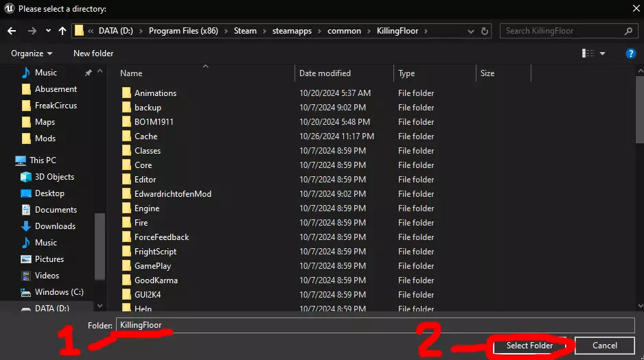644x360 pixels.
Task: Refresh the KillingFloor folder view
Action: [485, 31]
